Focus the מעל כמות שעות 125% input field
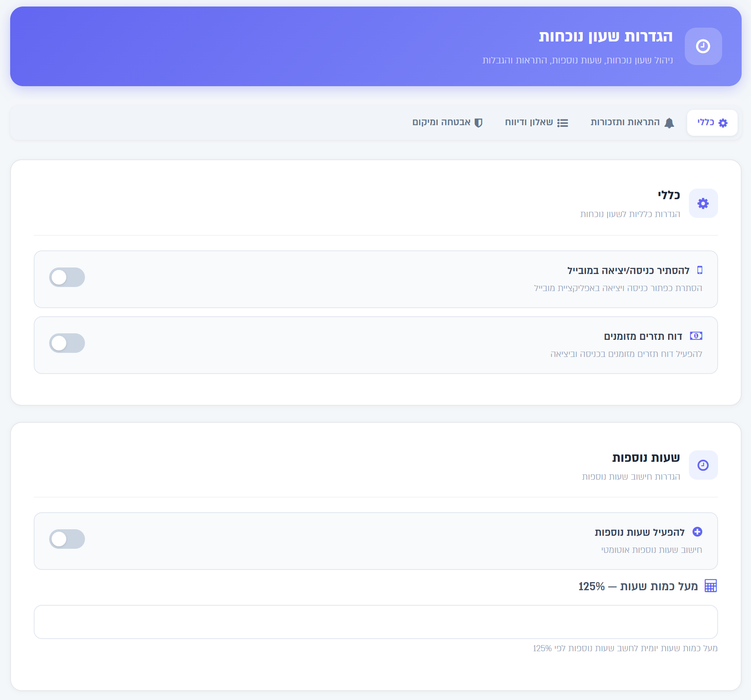 [x=376, y=622]
